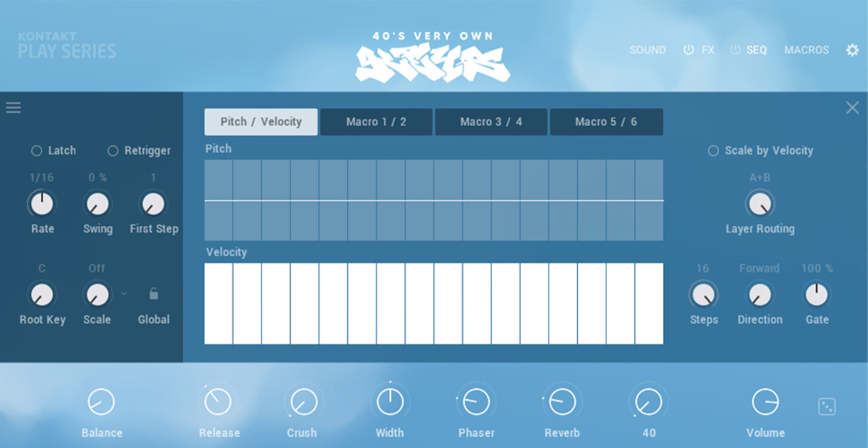The width and height of the screenshot is (868, 448).
Task: Turn the Phaser knob
Action: (476, 401)
